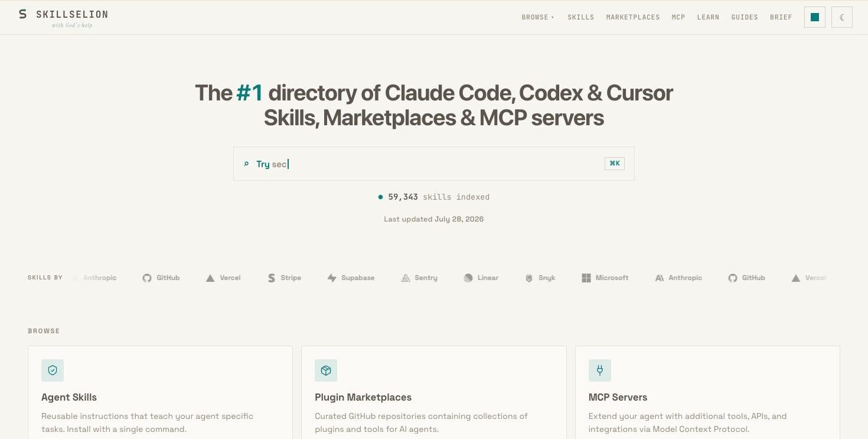Click the plug icon on MCP Servers card
The width and height of the screenshot is (868, 439).
point(600,370)
